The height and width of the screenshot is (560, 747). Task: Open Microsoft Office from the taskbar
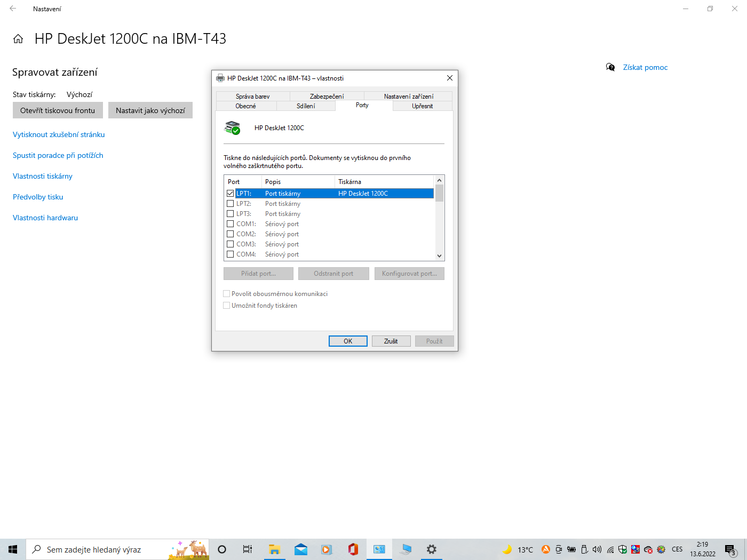click(x=353, y=549)
